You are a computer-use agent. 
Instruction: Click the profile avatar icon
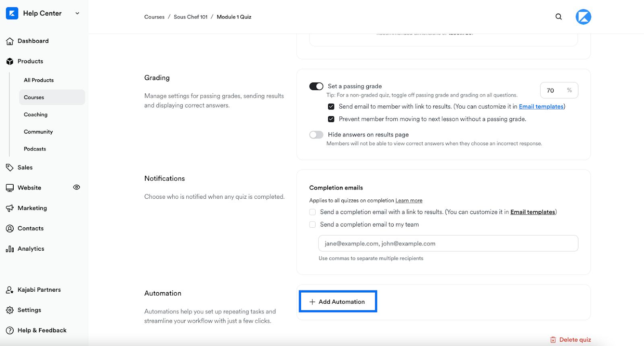(x=583, y=17)
